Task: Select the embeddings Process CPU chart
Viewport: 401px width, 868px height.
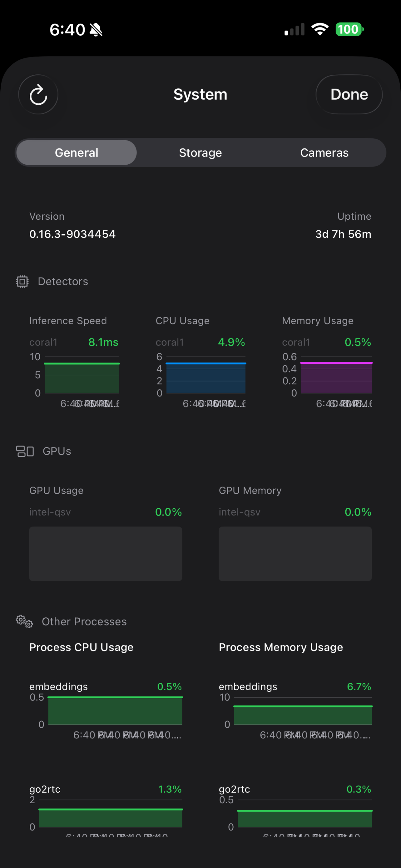Action: 116,711
